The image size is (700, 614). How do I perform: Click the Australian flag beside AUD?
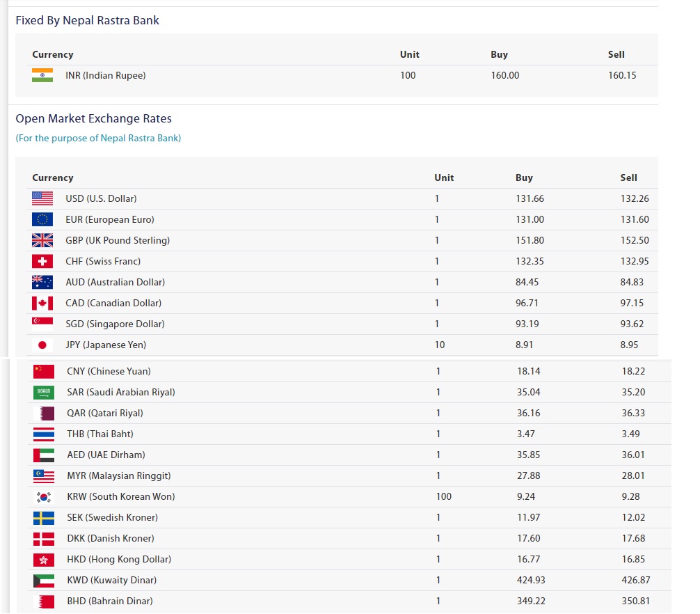tap(42, 282)
